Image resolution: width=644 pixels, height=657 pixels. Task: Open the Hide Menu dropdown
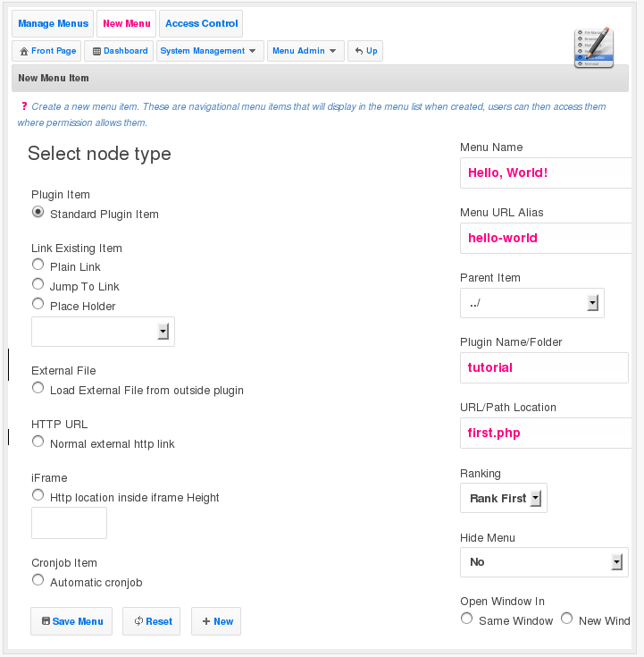click(544, 562)
